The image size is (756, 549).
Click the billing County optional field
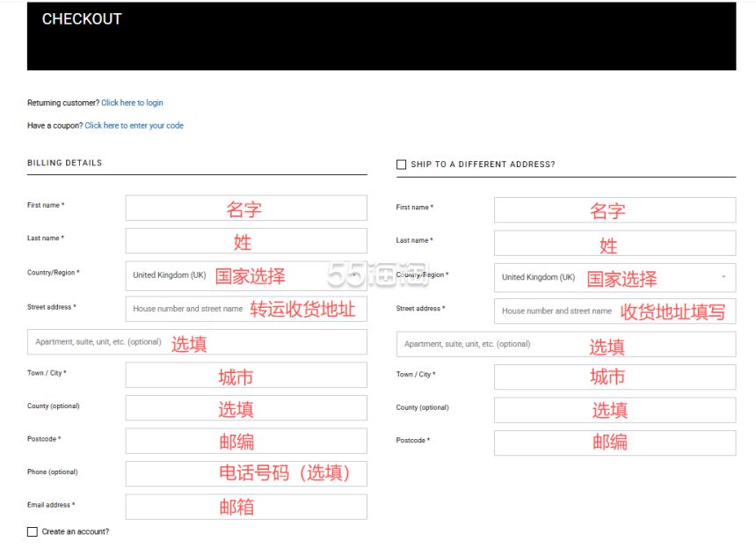click(246, 407)
